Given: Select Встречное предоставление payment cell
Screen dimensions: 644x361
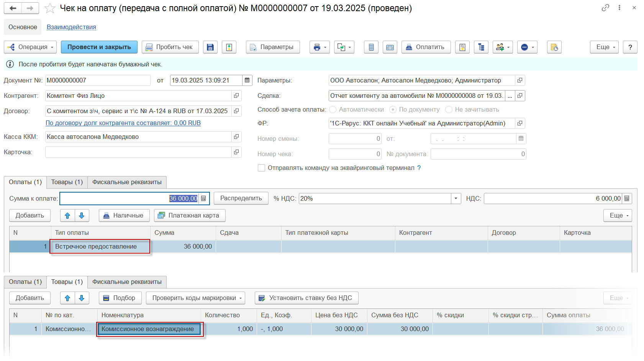Looking at the screenshot, I should click(100, 246).
